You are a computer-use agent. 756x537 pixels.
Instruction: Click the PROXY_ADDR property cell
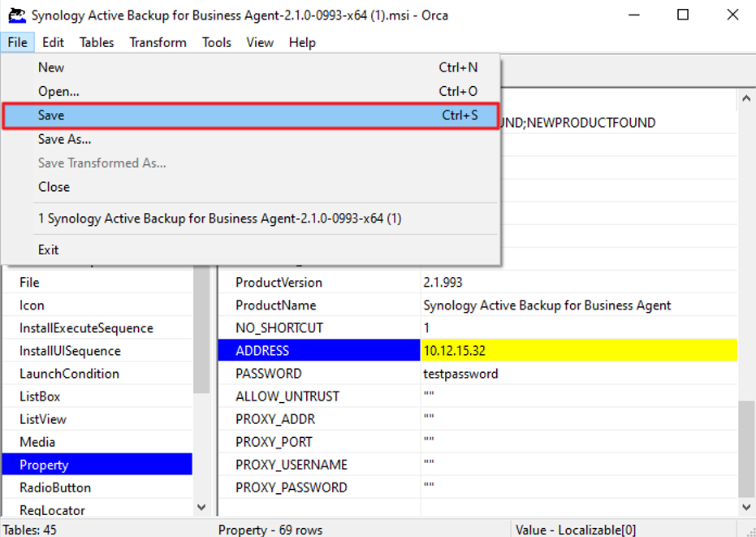(319, 419)
